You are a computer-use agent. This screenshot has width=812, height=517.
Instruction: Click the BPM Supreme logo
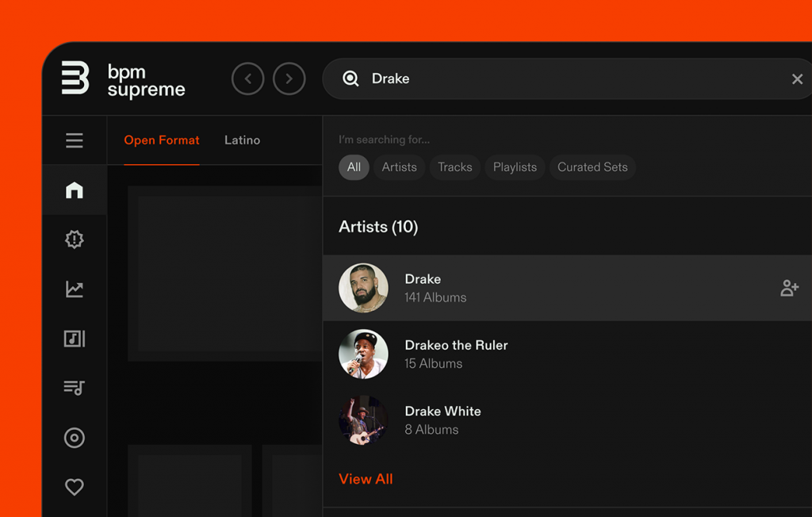pyautogui.click(x=123, y=79)
